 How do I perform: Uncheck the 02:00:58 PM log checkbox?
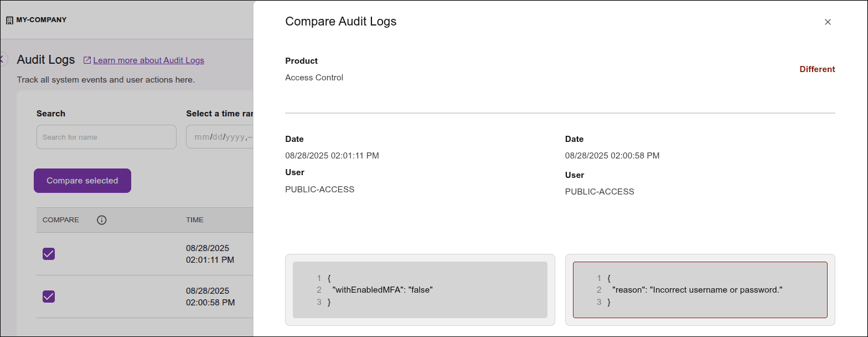tap(49, 297)
